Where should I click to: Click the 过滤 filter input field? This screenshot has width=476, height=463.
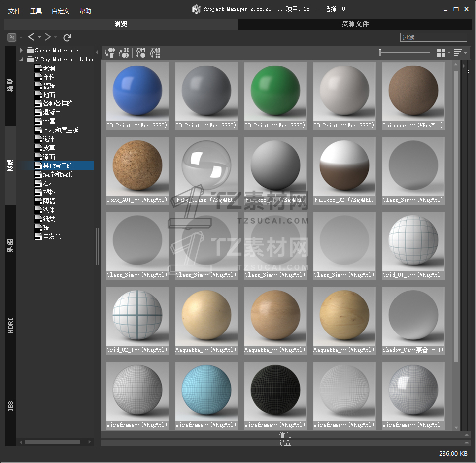point(433,37)
